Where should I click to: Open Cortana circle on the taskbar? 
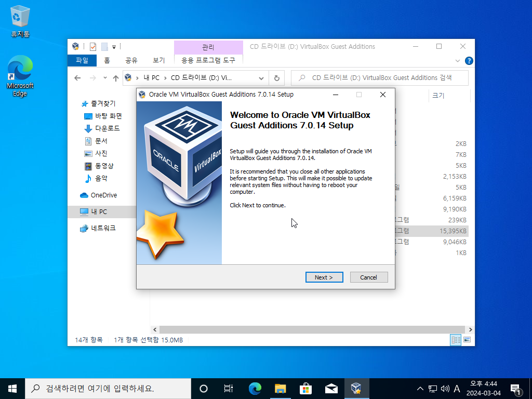click(x=204, y=389)
